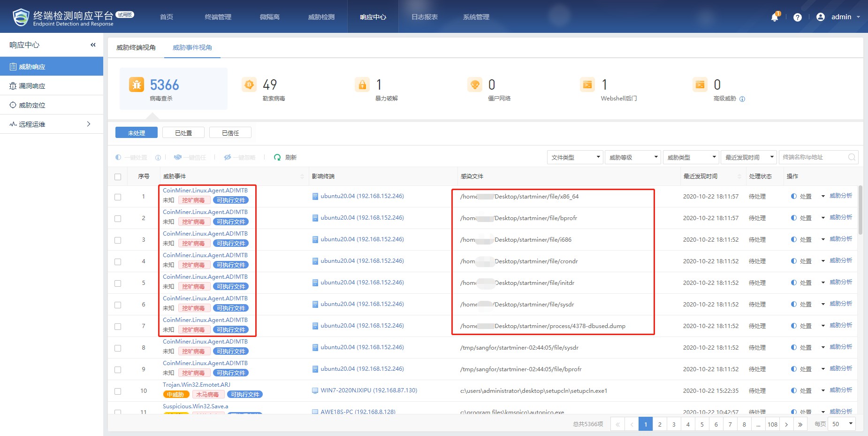
Task: Click the 已处置 filter button
Action: tap(183, 133)
